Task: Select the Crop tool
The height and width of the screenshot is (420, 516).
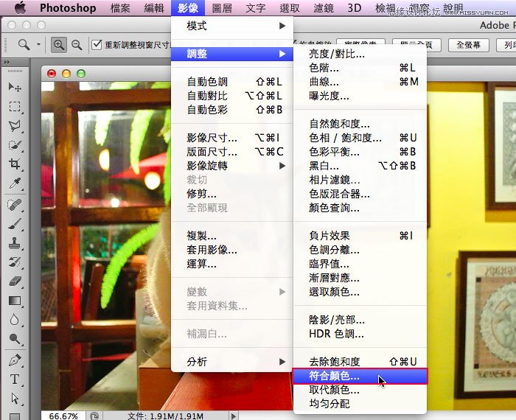Action: click(x=15, y=164)
